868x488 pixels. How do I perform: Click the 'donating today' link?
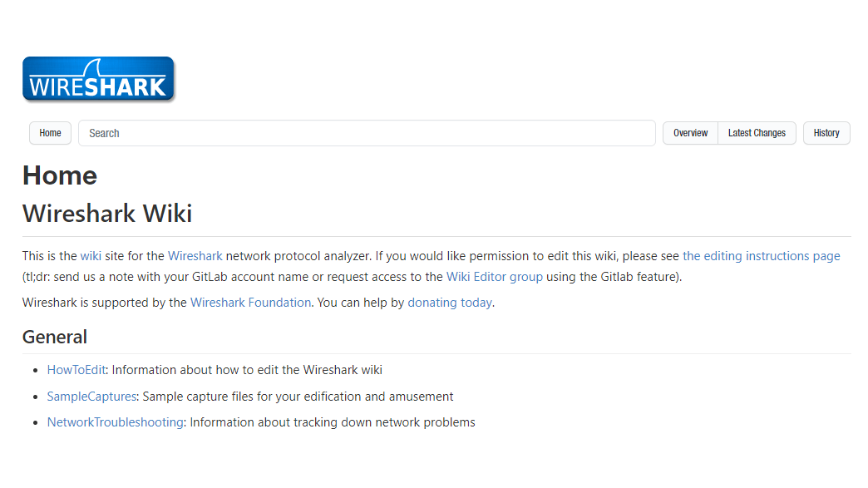tap(449, 303)
